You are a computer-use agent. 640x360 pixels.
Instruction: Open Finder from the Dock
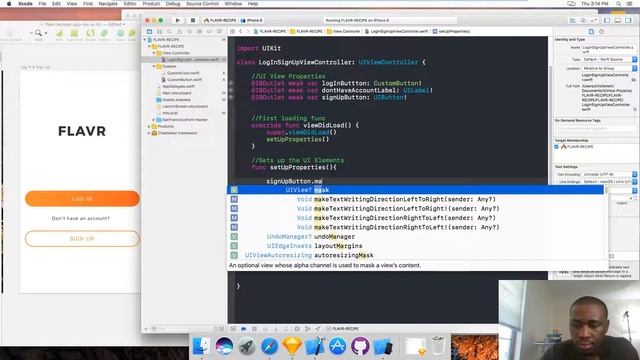point(202,346)
